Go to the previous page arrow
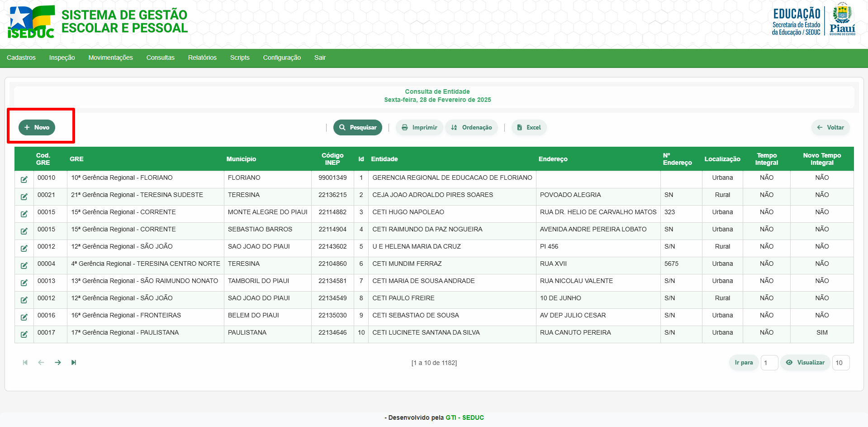The image size is (868, 427). pos(41,362)
